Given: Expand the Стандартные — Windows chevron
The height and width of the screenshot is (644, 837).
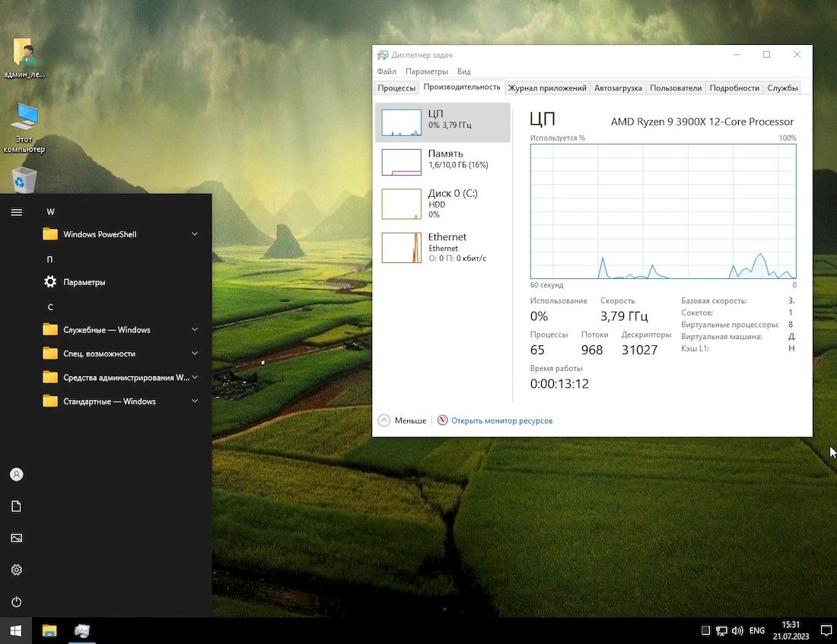Looking at the screenshot, I should pyautogui.click(x=195, y=401).
